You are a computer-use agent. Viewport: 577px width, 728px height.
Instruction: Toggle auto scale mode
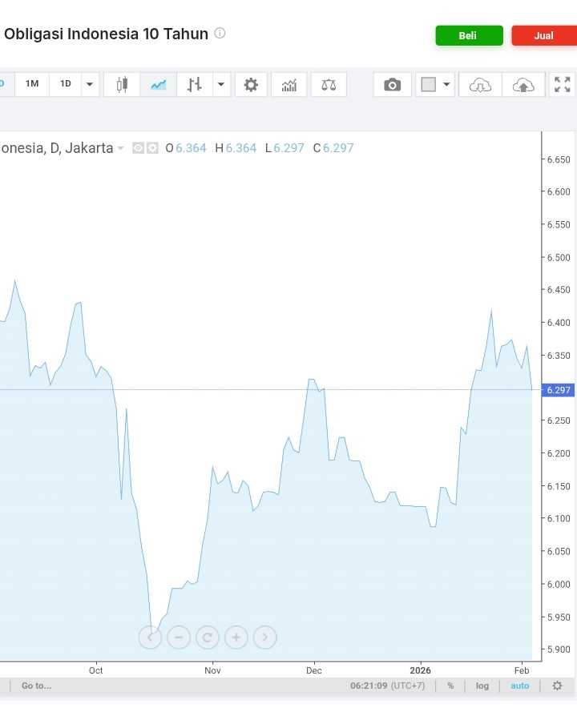coord(520,686)
